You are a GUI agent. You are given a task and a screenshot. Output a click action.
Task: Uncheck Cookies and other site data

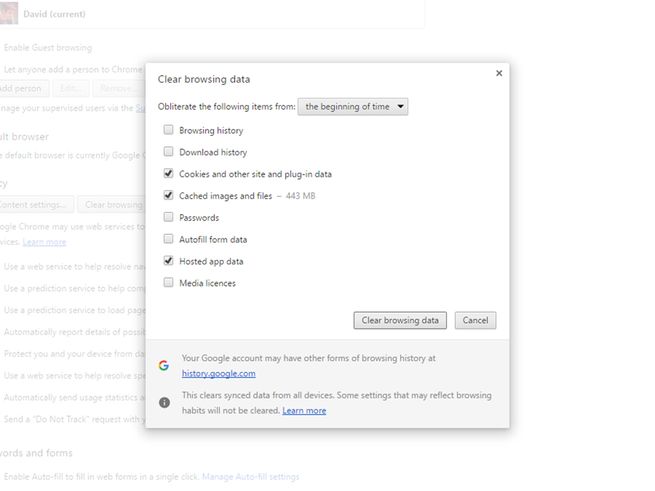[x=168, y=174]
